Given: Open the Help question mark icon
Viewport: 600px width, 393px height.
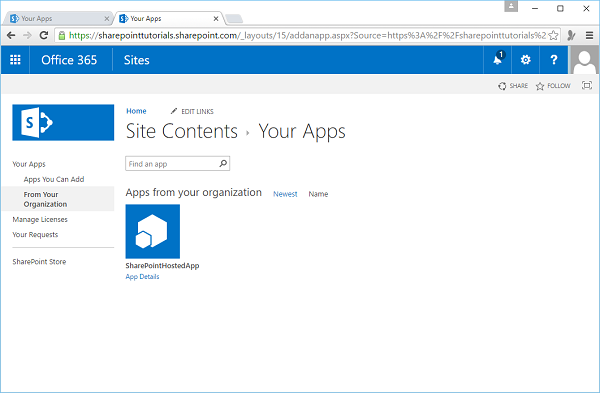Looking at the screenshot, I should coord(553,60).
